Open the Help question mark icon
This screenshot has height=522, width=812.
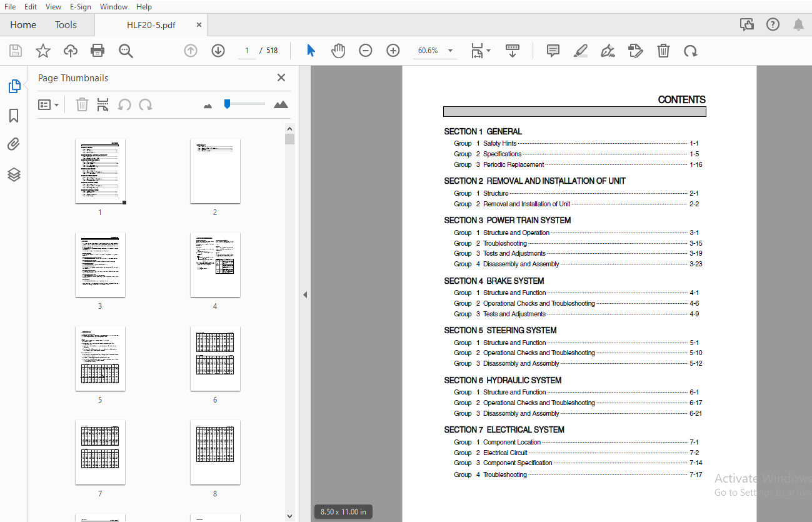(x=773, y=24)
